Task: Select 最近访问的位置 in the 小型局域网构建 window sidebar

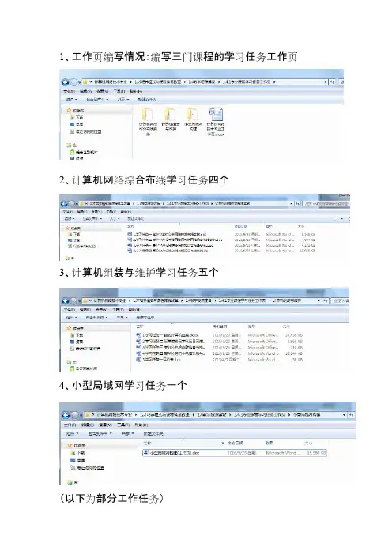Action: pyautogui.click(x=88, y=468)
